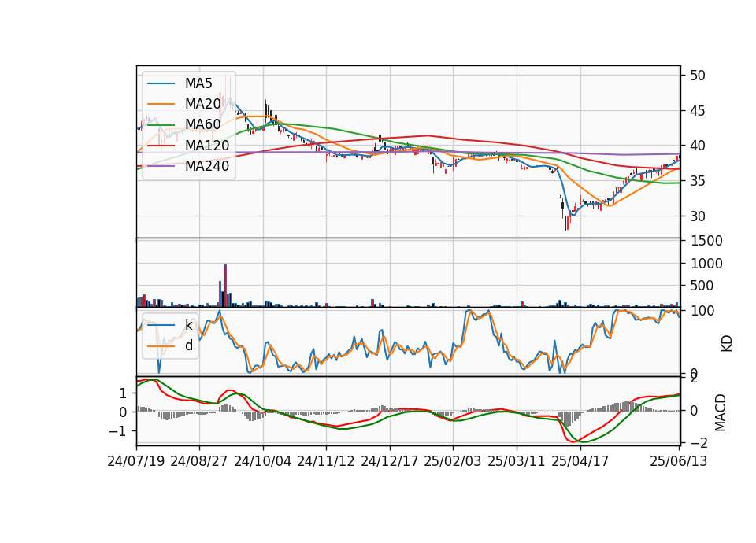Click the purple MA240 legend line swatch
Image resolution: width=756 pixels, height=543 pixels.
tap(161, 166)
